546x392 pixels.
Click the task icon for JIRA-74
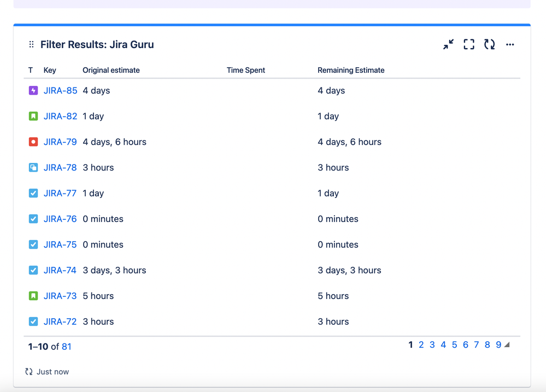pyautogui.click(x=33, y=270)
